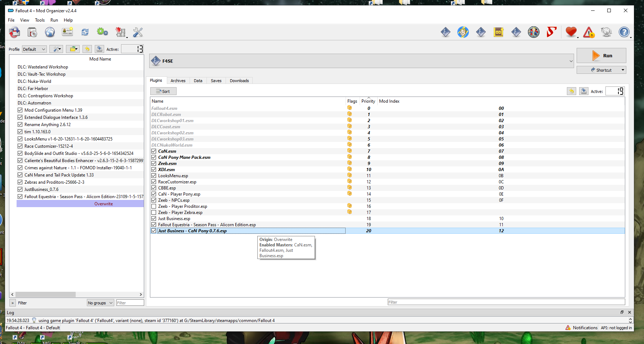Screen dimensions: 644x344
Task: Open the Tools menu in menu bar
Action: [40, 20]
